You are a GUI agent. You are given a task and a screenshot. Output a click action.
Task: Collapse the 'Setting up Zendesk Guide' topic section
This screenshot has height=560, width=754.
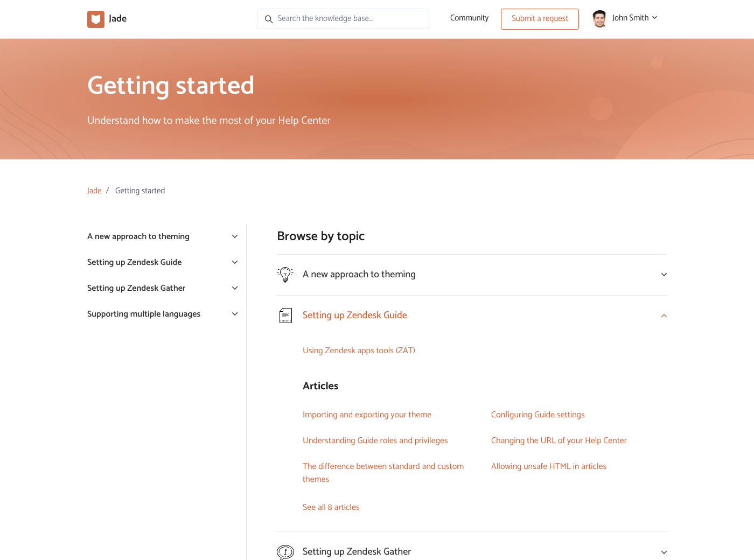pyautogui.click(x=664, y=316)
